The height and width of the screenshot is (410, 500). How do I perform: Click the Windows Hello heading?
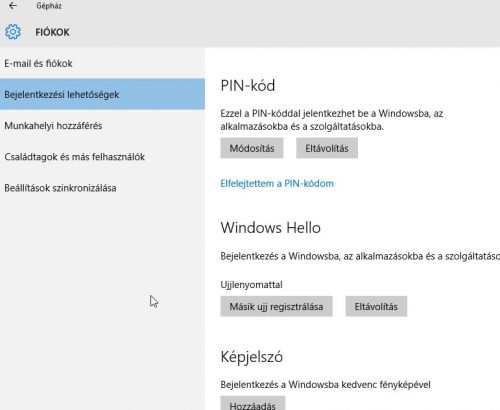pyautogui.click(x=270, y=228)
